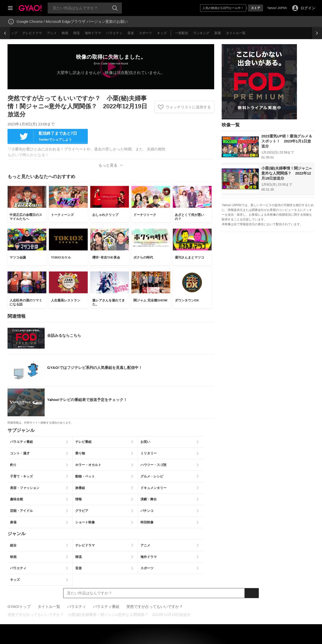Click GYAO!トップ breadcrumb link
The height and width of the screenshot is (644, 322).
pyautogui.click(x=19, y=607)
